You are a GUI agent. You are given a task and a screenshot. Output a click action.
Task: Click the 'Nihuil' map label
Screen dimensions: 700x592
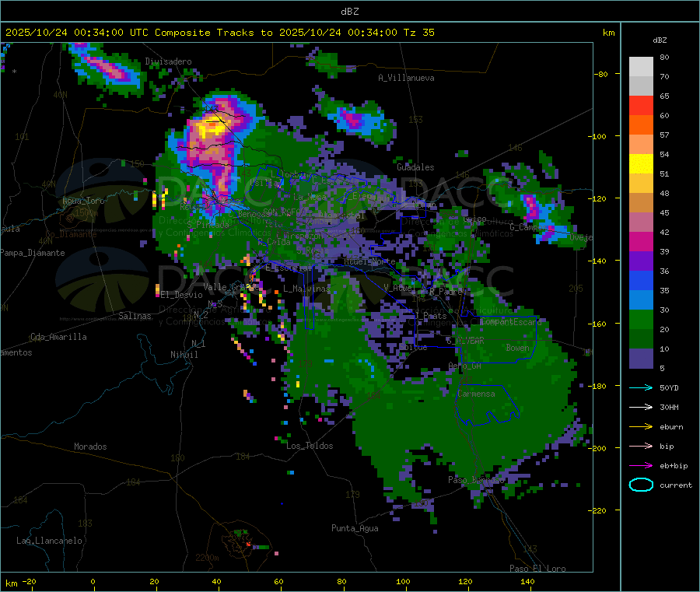tap(184, 355)
